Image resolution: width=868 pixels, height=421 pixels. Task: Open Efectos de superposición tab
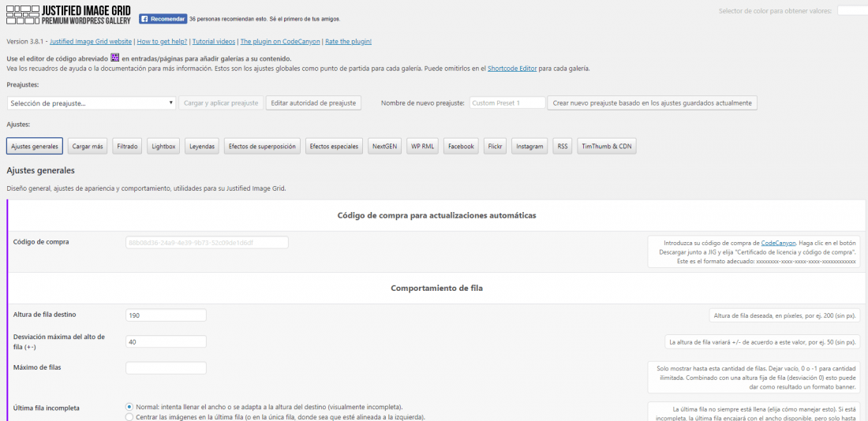(x=262, y=147)
